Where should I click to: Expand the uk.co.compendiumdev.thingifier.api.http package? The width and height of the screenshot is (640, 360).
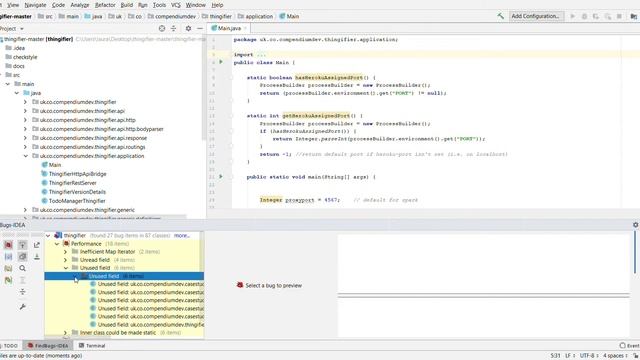(x=25, y=120)
